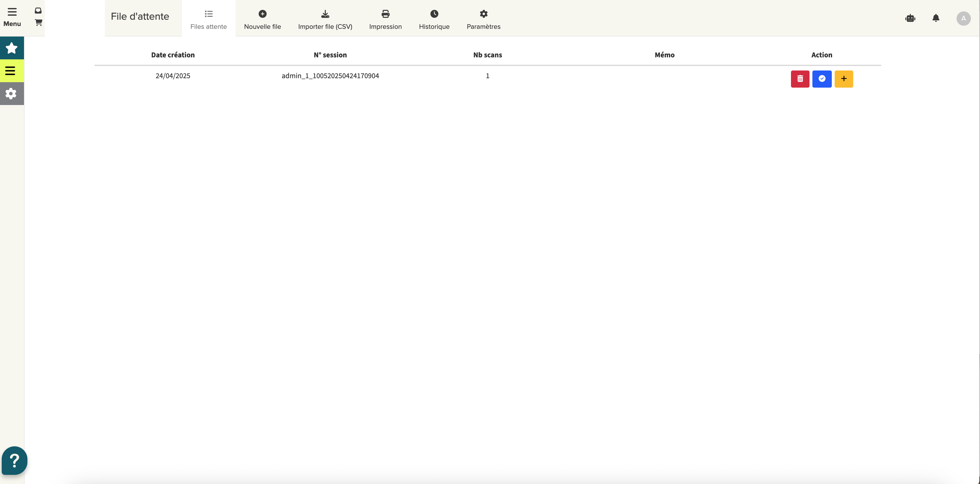
Task: Add to session with yellow plus button
Action: [844, 79]
